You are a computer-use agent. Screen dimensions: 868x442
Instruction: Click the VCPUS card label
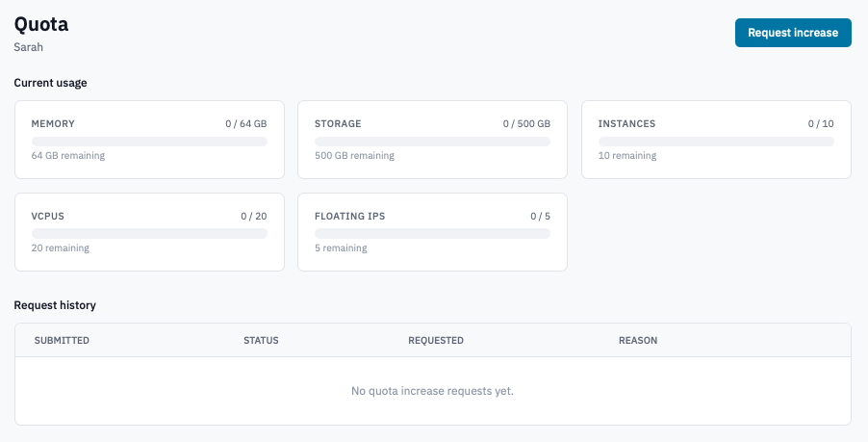[x=47, y=216]
